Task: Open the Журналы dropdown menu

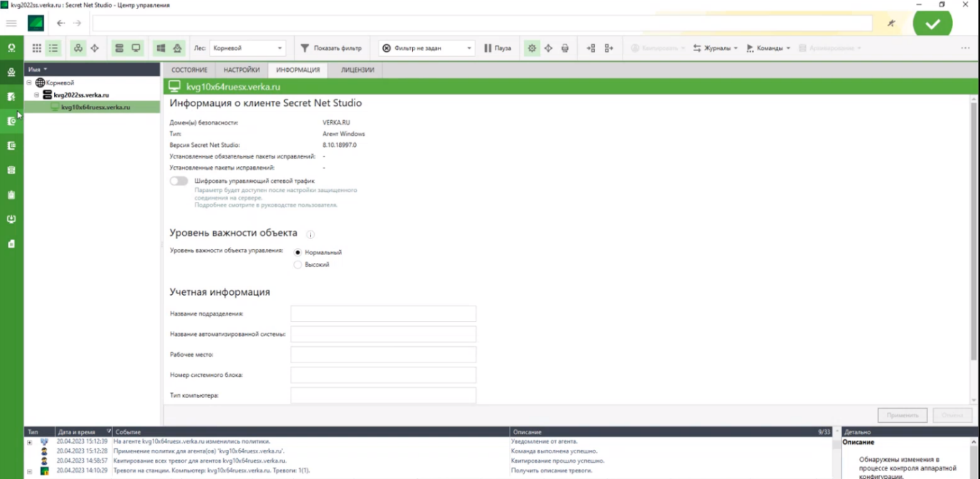Action: point(715,48)
